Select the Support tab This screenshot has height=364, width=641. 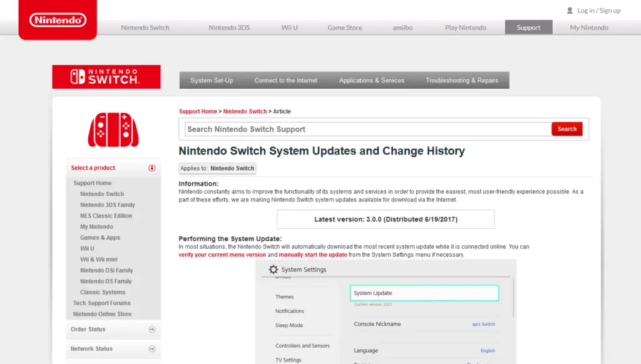pyautogui.click(x=528, y=28)
